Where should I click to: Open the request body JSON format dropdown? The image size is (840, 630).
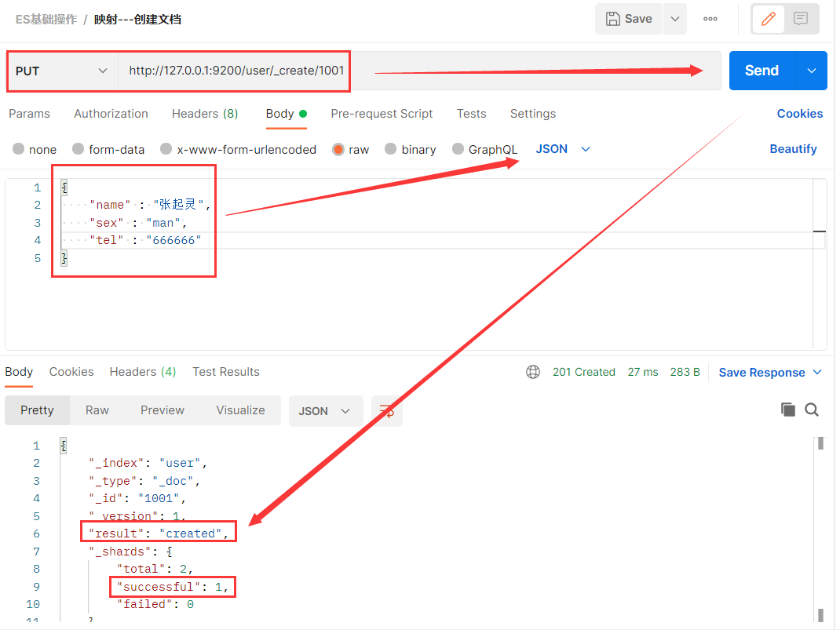563,149
